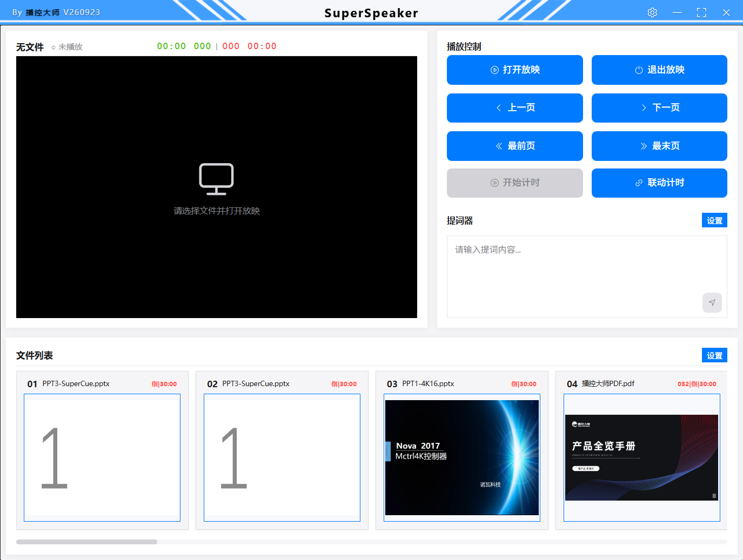Click the 倒|30:00 timer on file 01
The image size is (743, 560).
click(x=164, y=384)
